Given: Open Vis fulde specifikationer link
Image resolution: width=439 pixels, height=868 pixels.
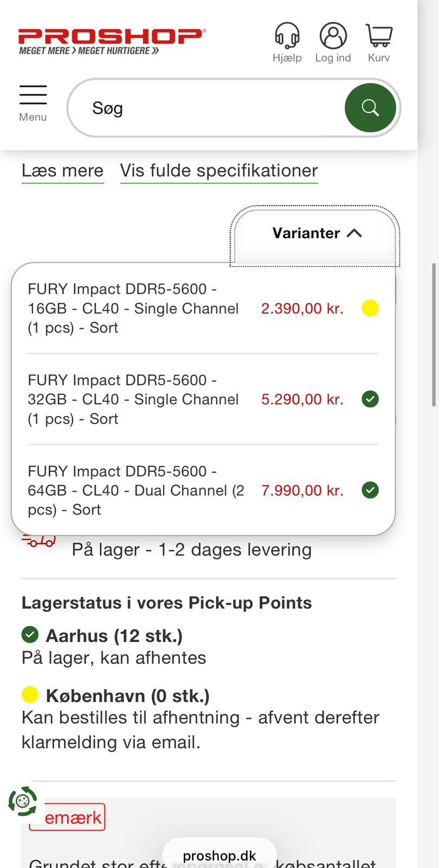Looking at the screenshot, I should [219, 170].
